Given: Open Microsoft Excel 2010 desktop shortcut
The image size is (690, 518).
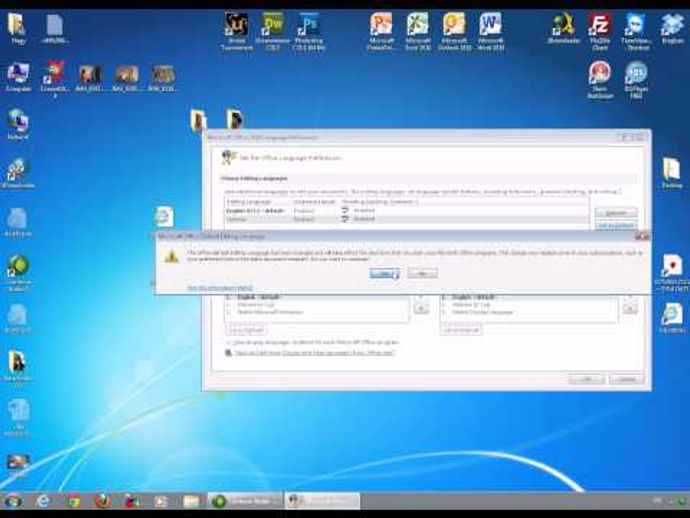Looking at the screenshot, I should [x=418, y=31].
